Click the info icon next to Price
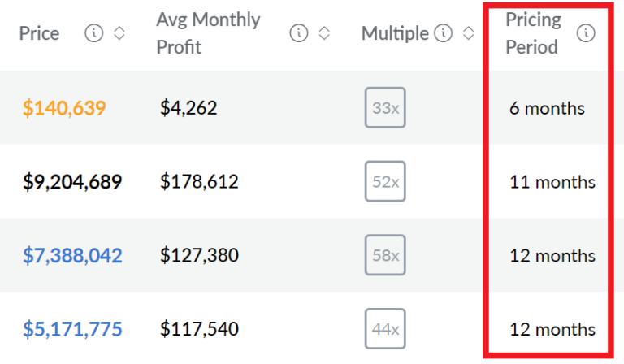The image size is (624, 364). click(x=94, y=33)
